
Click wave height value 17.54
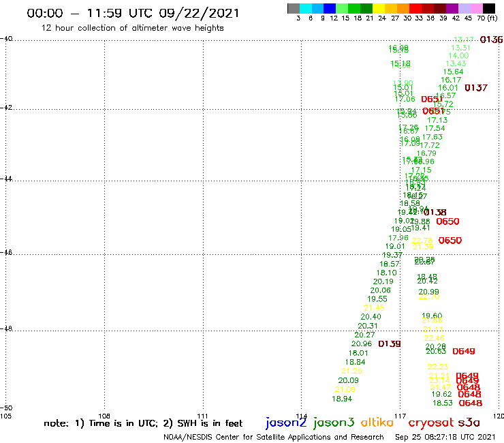coord(435,128)
